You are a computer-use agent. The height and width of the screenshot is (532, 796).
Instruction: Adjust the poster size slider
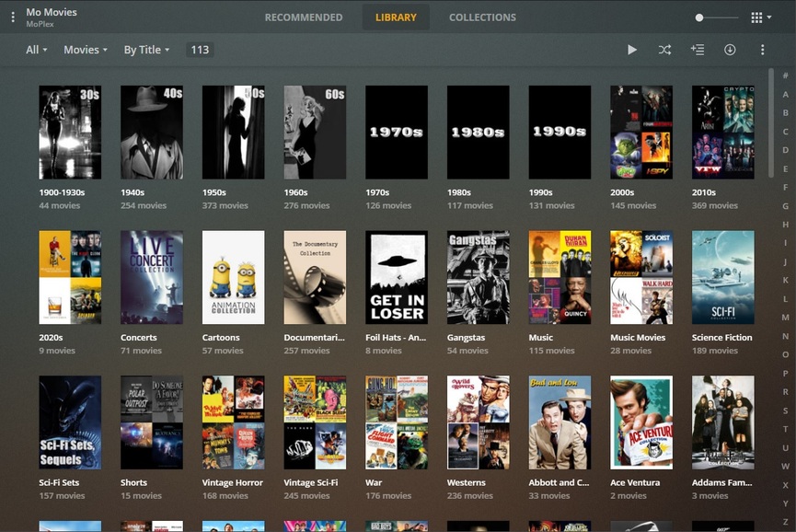coord(717,17)
